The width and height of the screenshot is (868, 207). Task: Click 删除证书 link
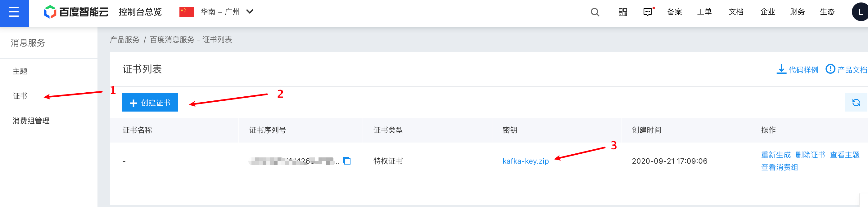pos(810,155)
